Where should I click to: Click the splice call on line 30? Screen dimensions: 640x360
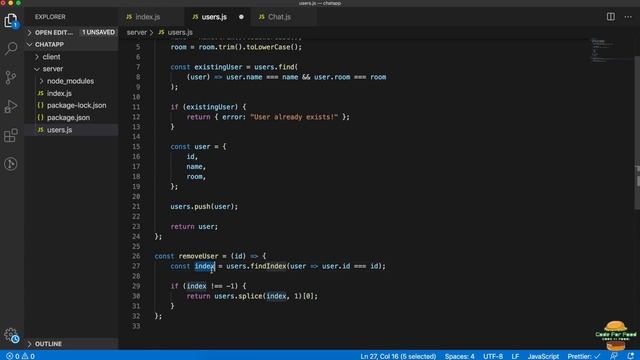pos(250,296)
